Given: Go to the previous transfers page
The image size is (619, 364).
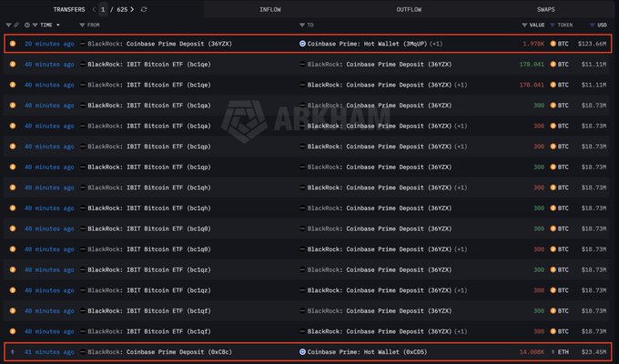Looking at the screenshot, I should 94,9.
